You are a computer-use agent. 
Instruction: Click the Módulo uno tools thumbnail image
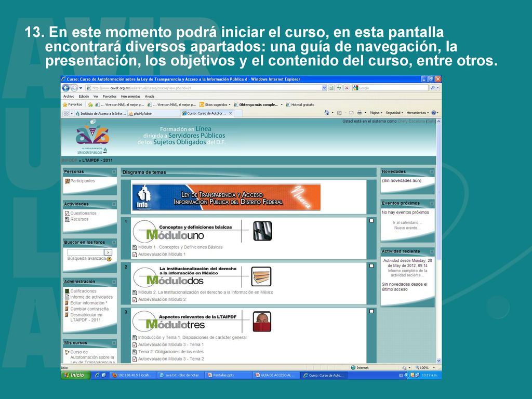(262, 231)
